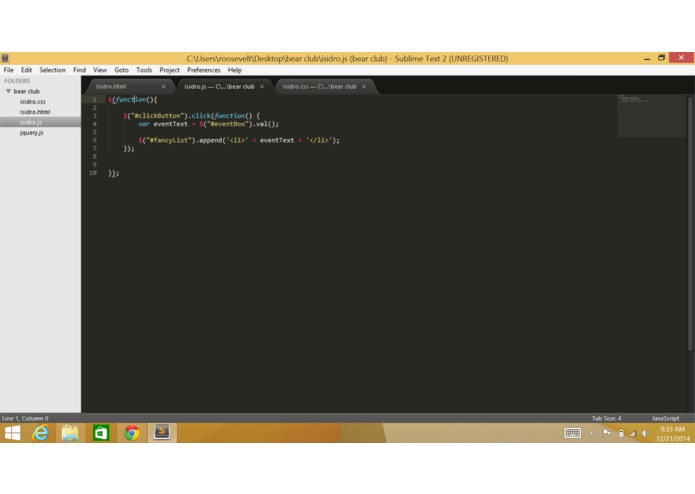695x494 pixels.
Task: Open the Selection menu
Action: 52,70
